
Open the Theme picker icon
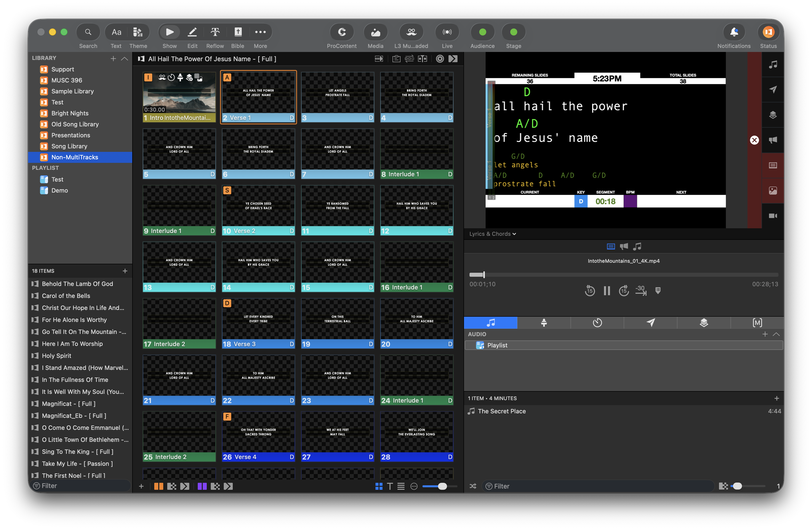point(138,32)
